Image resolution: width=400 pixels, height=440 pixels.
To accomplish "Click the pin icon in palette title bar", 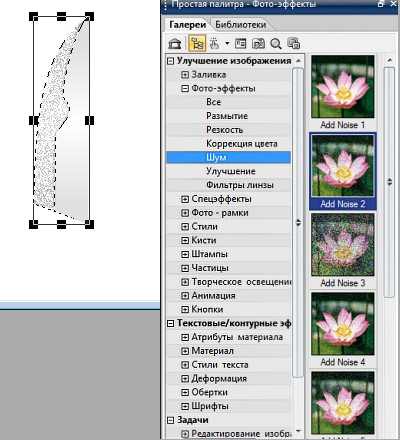I will [381, 4].
